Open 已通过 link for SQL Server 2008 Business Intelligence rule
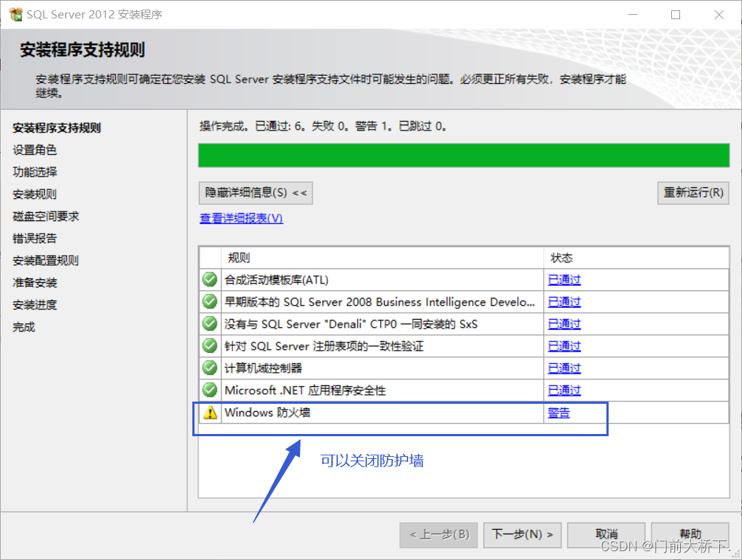Viewport: 742px width, 560px height. click(564, 302)
